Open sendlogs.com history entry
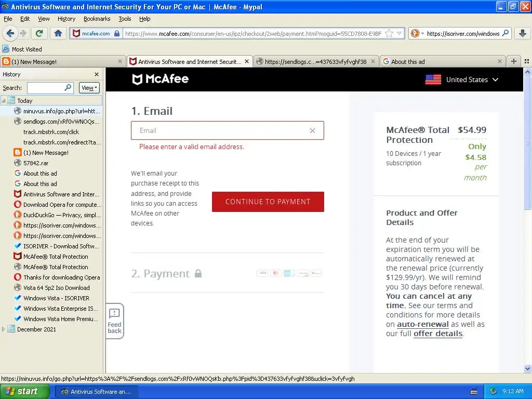This screenshot has width=532, height=399. [57, 122]
